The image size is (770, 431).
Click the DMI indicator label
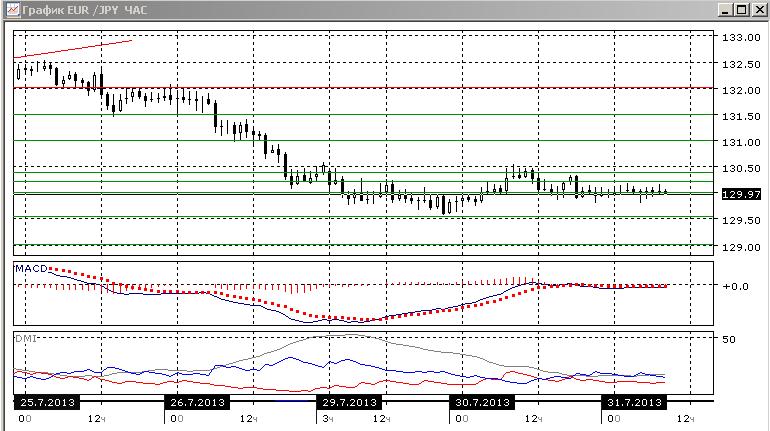pyautogui.click(x=26, y=338)
